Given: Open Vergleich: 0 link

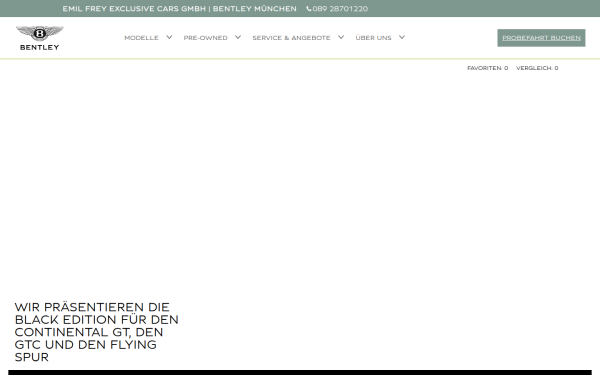Looking at the screenshot, I should [x=537, y=68].
